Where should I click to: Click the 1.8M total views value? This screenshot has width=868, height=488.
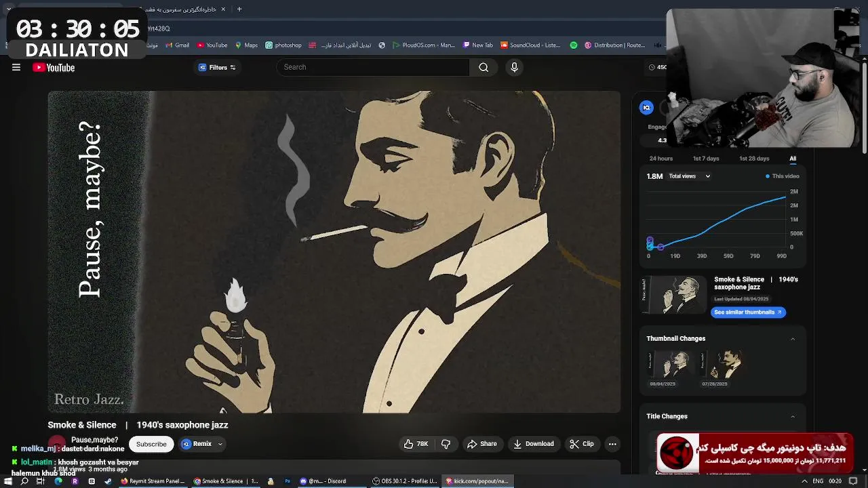click(654, 176)
